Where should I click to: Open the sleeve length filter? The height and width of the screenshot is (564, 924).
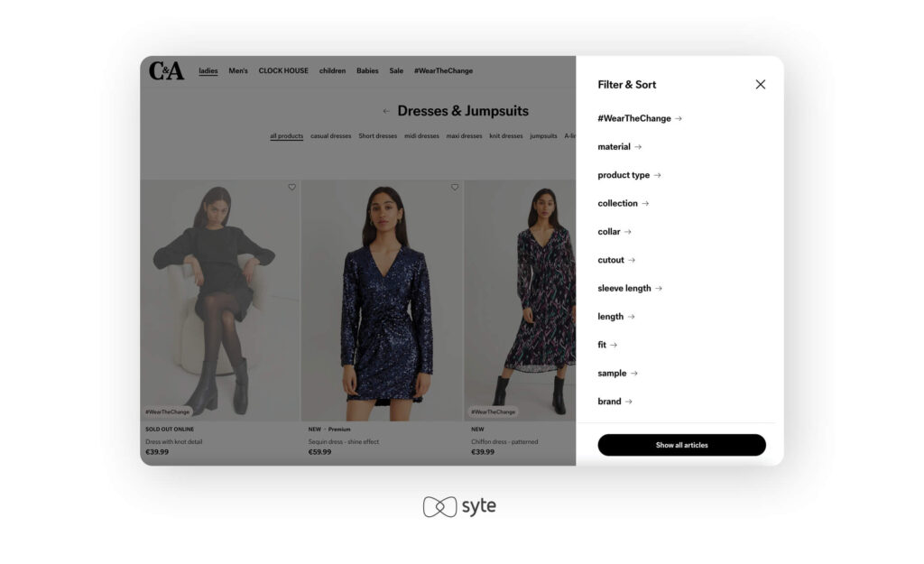coord(629,288)
